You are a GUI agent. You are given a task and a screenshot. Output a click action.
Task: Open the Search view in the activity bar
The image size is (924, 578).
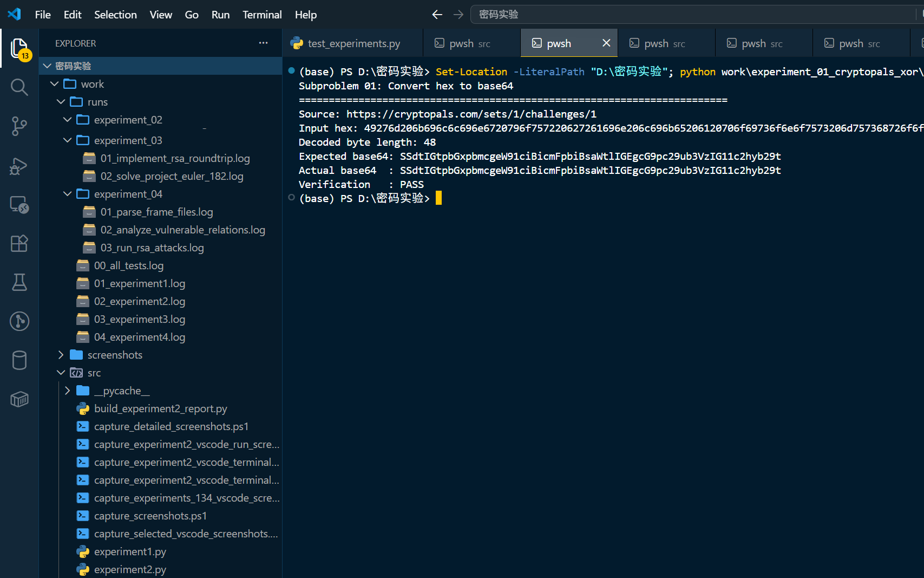19,87
